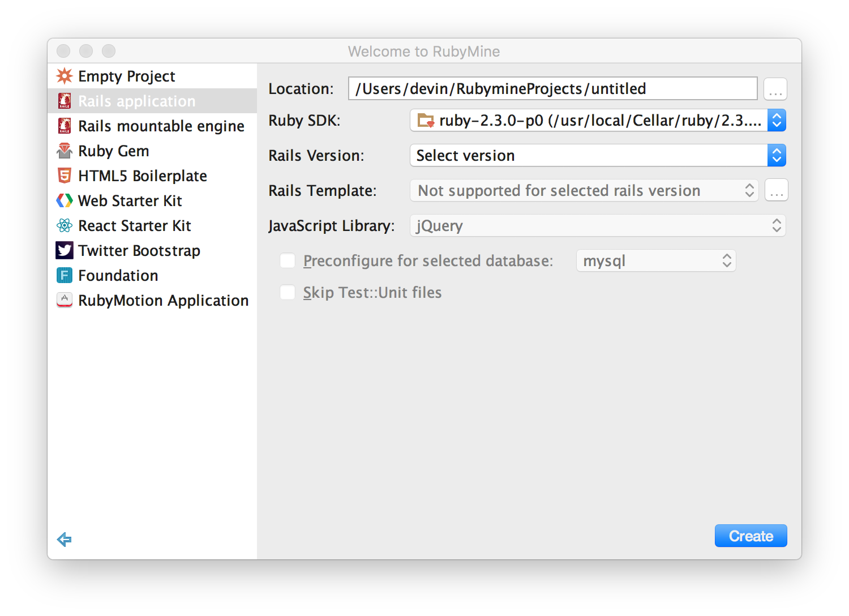Click the HTML5 Boilerplate shield icon
The height and width of the screenshot is (616, 849).
click(x=65, y=176)
